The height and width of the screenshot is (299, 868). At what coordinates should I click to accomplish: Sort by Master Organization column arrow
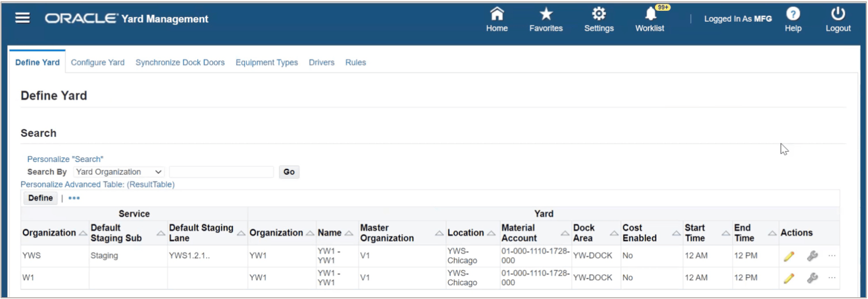(439, 233)
